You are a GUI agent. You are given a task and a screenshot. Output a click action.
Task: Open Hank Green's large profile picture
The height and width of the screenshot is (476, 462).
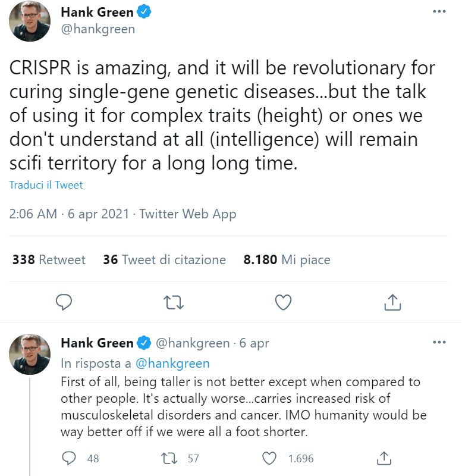point(30,21)
